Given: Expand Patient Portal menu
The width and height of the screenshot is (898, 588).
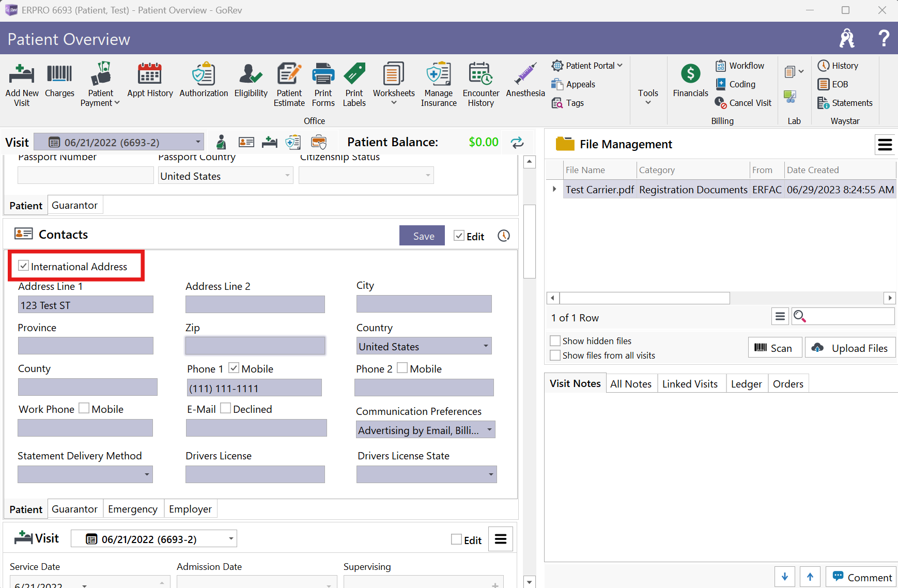Looking at the screenshot, I should (587, 66).
